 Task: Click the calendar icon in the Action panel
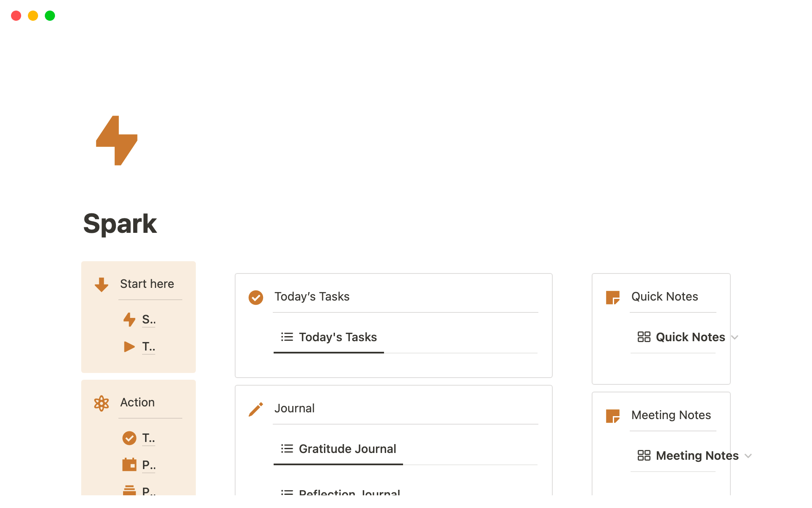129,465
